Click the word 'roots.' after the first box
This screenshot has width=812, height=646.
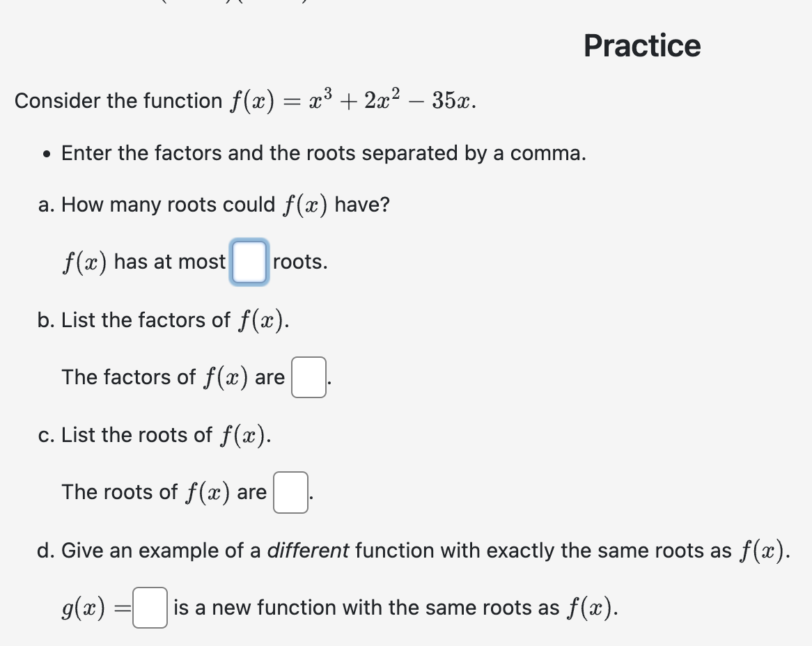(300, 262)
